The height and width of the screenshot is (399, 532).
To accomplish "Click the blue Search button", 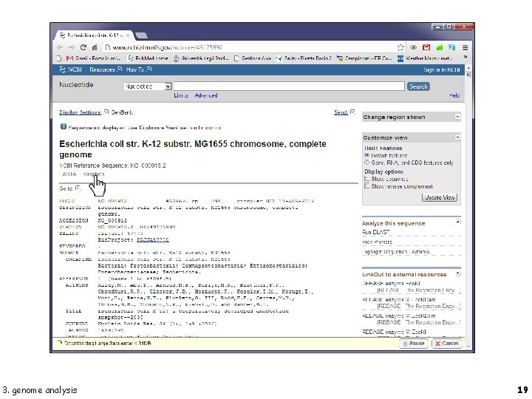I will [418, 86].
